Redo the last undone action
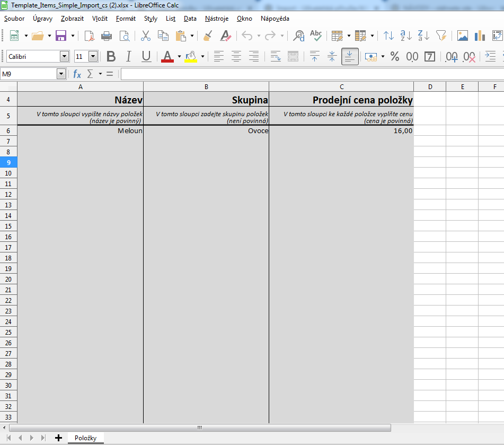Viewport: 504px width, 445px height. pyautogui.click(x=270, y=36)
